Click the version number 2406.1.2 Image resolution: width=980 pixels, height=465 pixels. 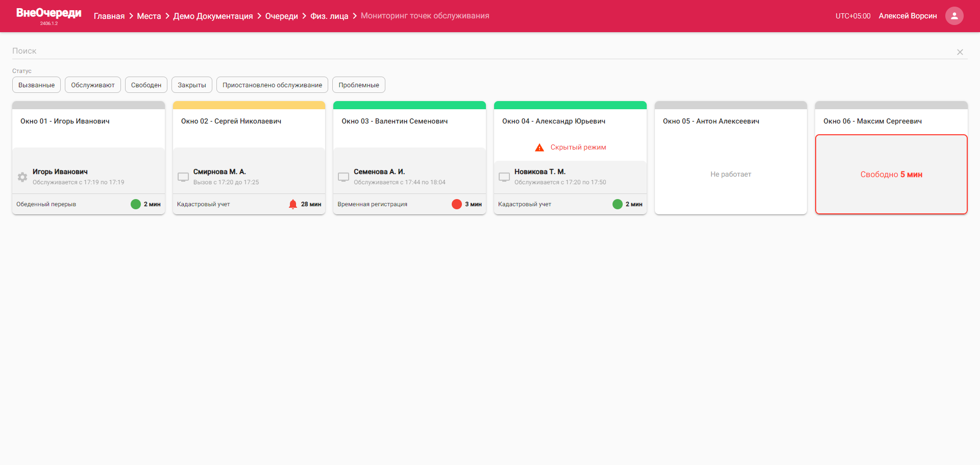click(x=49, y=23)
